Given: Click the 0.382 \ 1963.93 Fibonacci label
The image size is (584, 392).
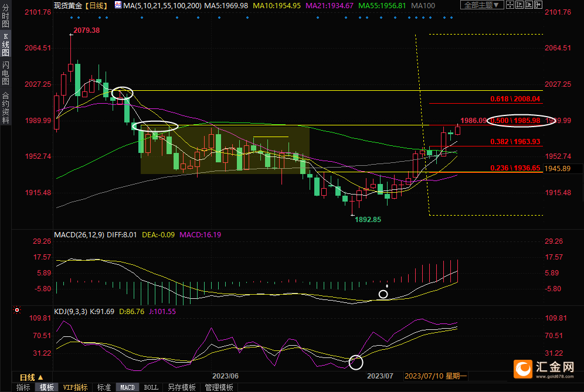Looking at the screenshot, I should tap(515, 141).
